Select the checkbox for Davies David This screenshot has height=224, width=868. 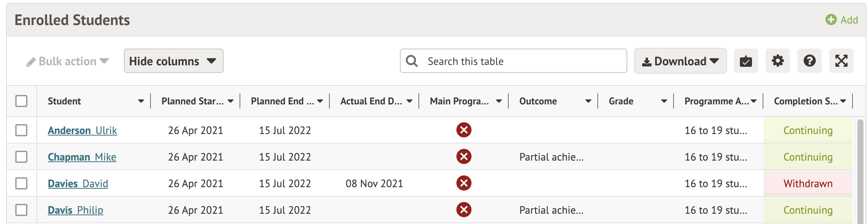point(21,183)
